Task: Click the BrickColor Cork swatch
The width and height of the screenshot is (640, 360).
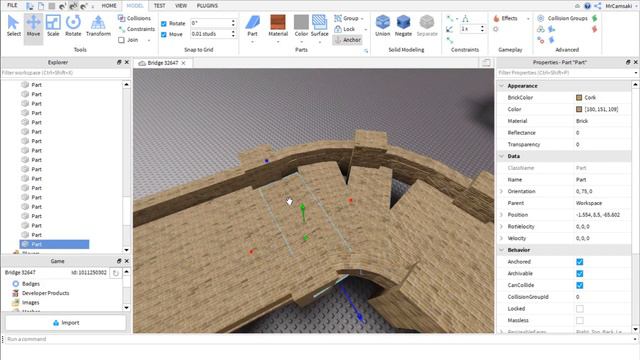Action: tap(579, 98)
